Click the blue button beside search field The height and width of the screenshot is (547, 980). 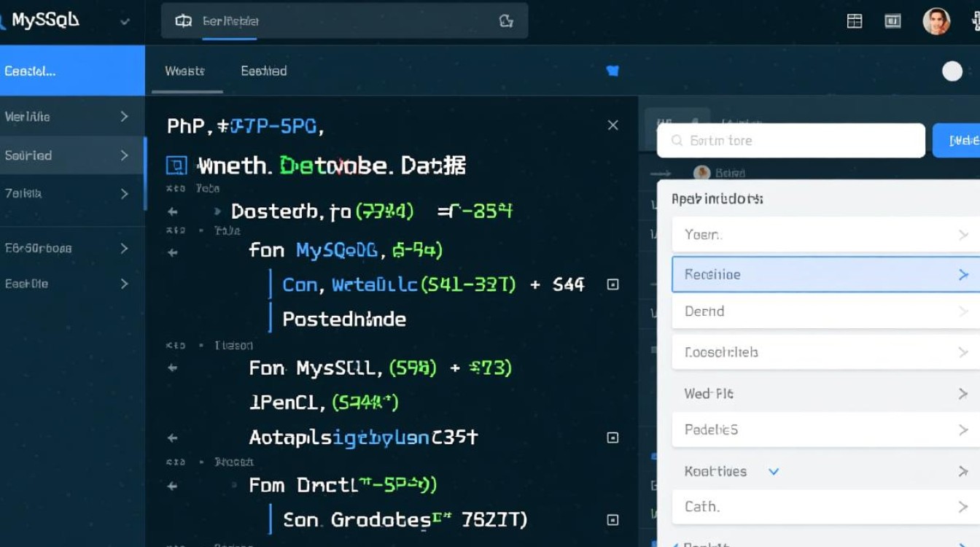(x=956, y=141)
